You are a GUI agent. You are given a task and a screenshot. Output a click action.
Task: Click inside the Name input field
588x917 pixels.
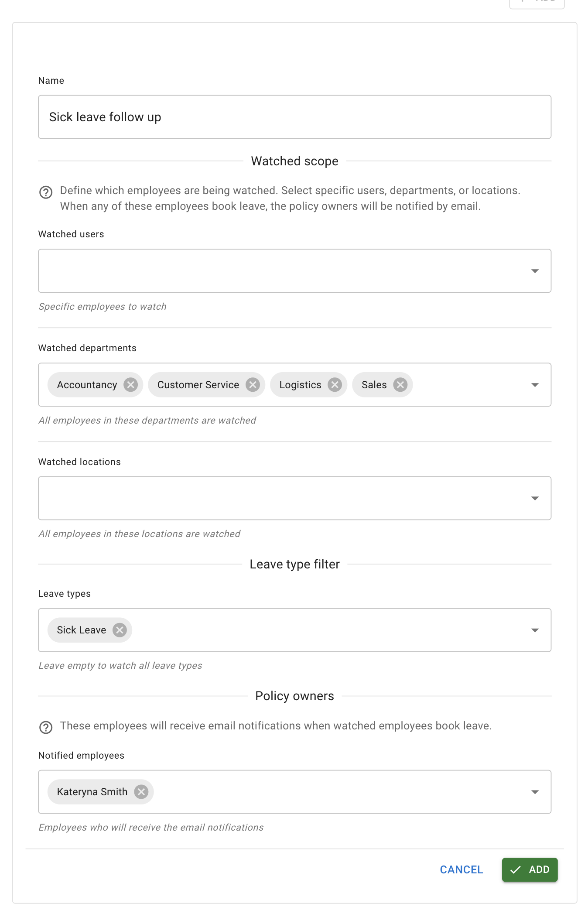[x=294, y=117]
